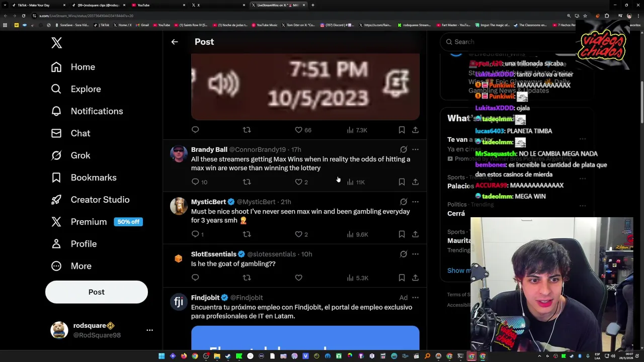
Task: Click the back arrow next to Post
Action: click(175, 42)
